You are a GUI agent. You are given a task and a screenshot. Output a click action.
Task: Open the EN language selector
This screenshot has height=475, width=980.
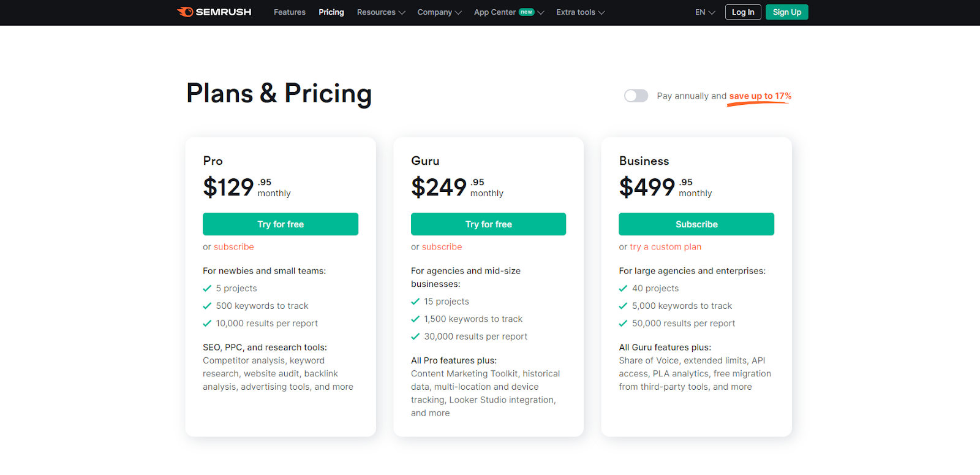[x=705, y=12]
